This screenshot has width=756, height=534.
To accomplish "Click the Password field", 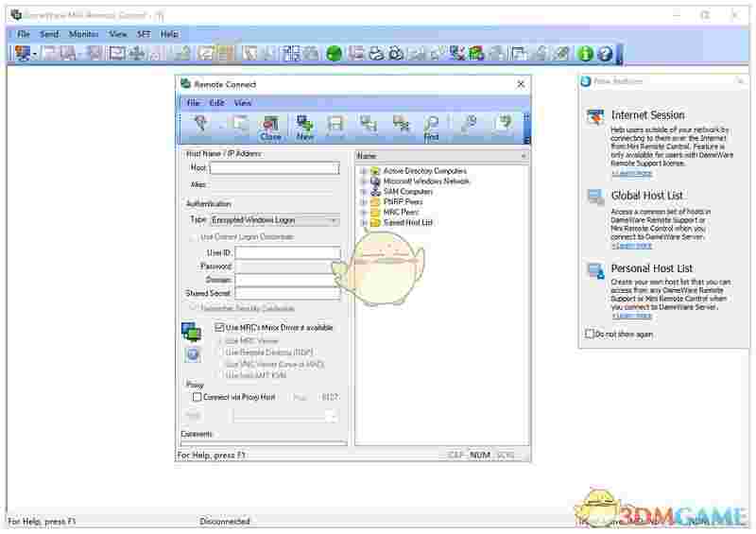I will click(x=288, y=267).
